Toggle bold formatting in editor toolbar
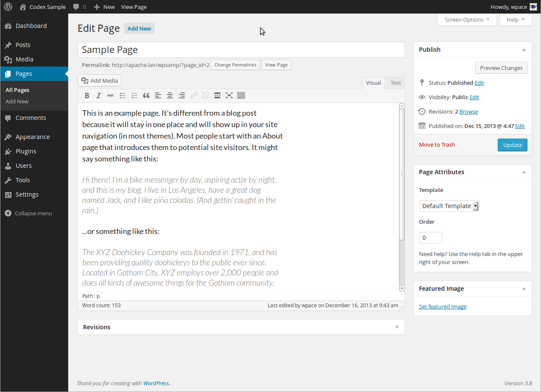Image resolution: width=541 pixels, height=392 pixels. coord(87,96)
